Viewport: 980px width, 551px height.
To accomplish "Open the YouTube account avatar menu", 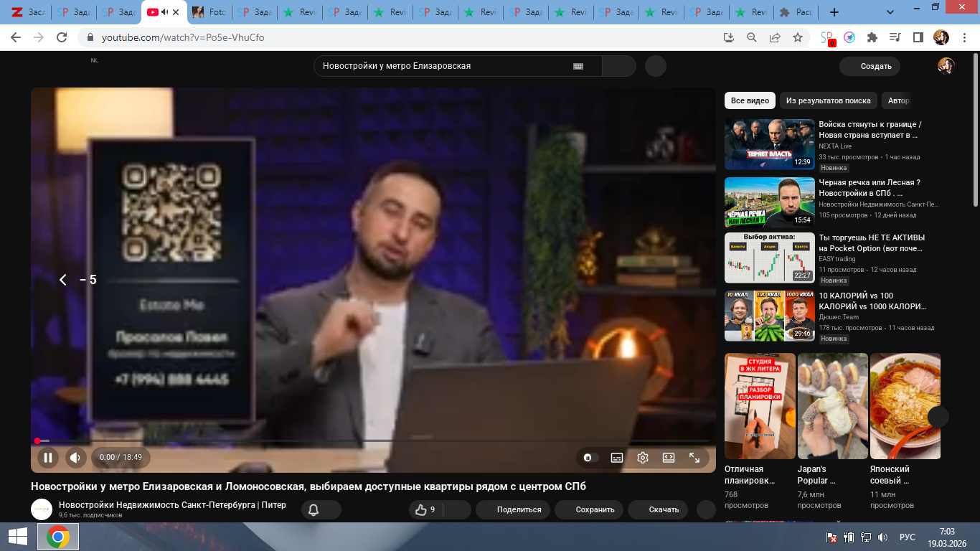I will pos(946,66).
